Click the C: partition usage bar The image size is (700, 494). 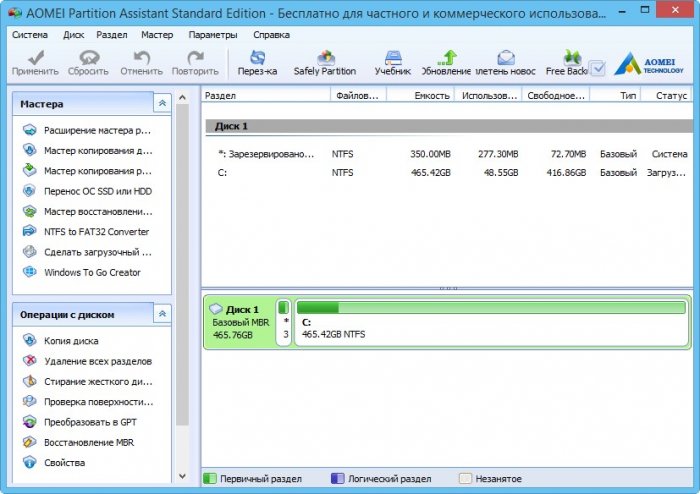490,308
